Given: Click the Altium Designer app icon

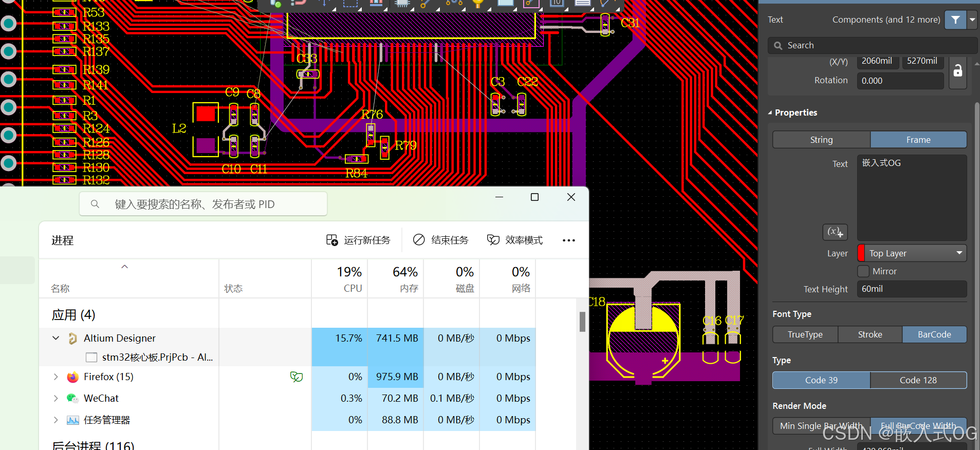Looking at the screenshot, I should [x=73, y=338].
